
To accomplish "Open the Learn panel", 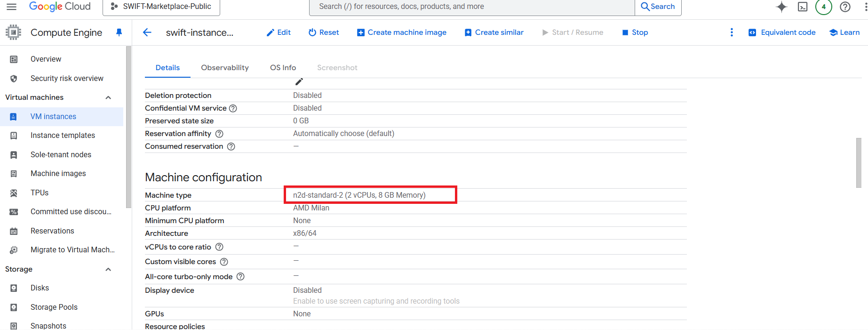I will tap(844, 32).
